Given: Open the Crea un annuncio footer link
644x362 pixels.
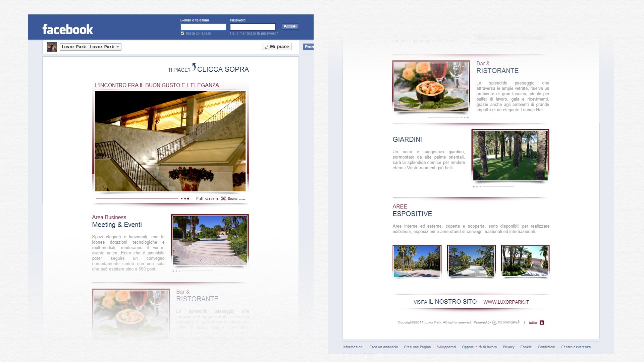Looking at the screenshot, I should click(384, 347).
